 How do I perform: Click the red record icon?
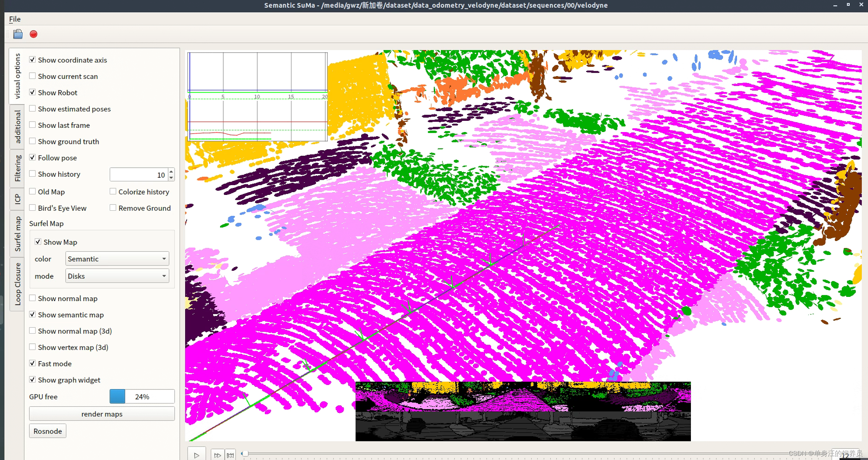point(34,34)
